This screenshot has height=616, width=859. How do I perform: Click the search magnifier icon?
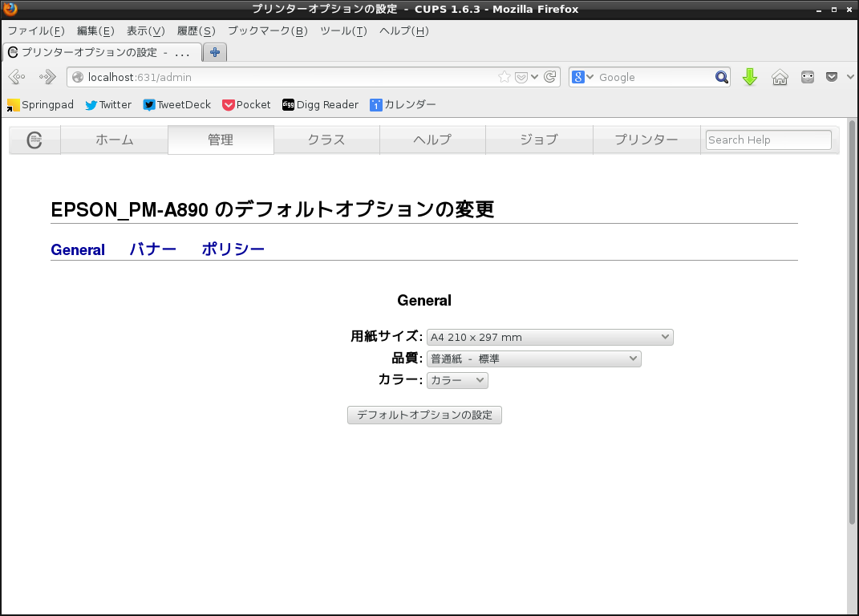[722, 77]
